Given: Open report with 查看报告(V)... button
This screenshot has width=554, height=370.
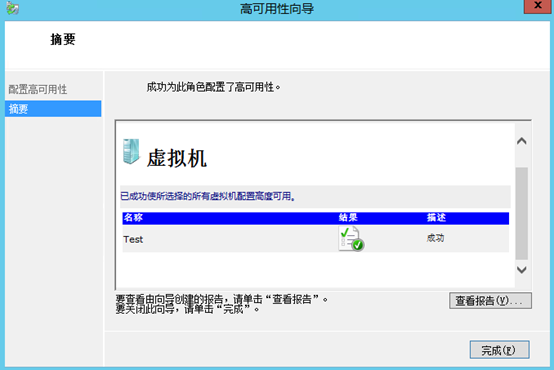Looking at the screenshot, I should [x=490, y=301].
